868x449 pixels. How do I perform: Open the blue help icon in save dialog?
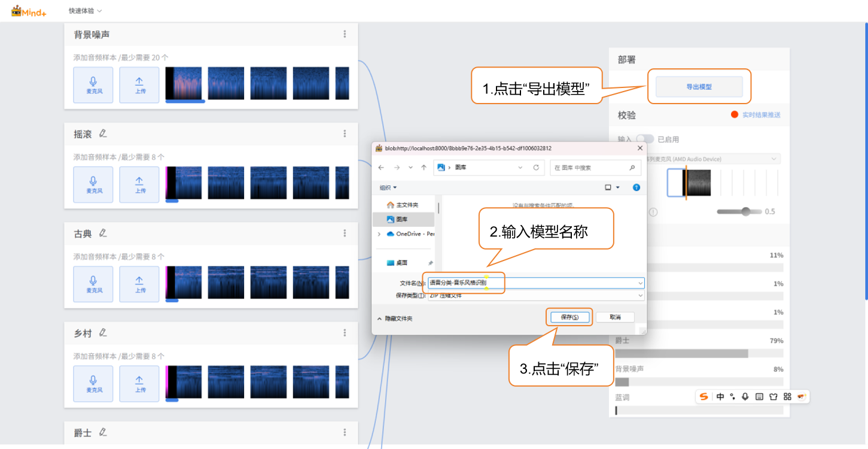pyautogui.click(x=636, y=187)
